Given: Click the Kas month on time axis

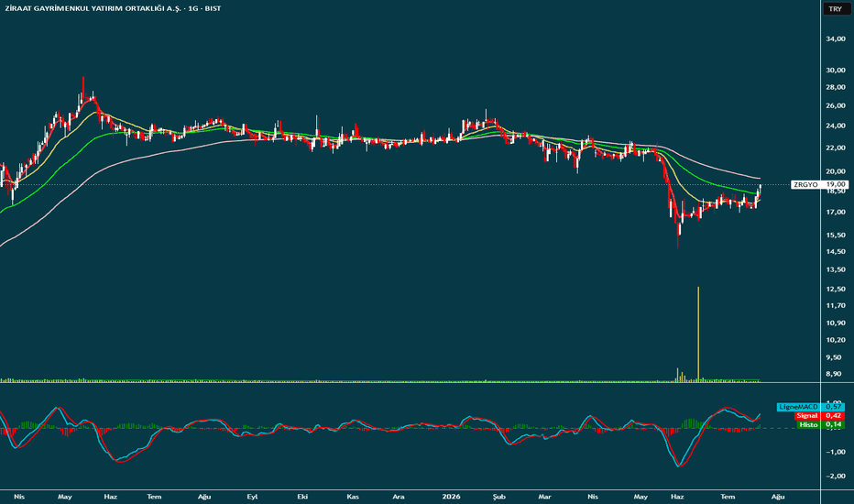Looking at the screenshot, I should (353, 497).
